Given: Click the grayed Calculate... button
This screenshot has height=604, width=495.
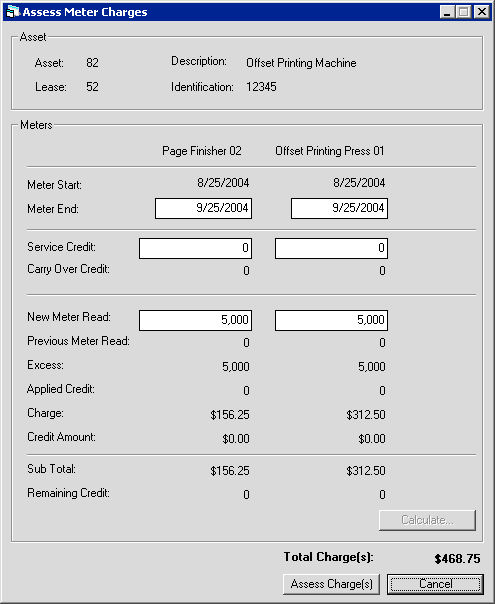Looking at the screenshot, I should tap(428, 520).
